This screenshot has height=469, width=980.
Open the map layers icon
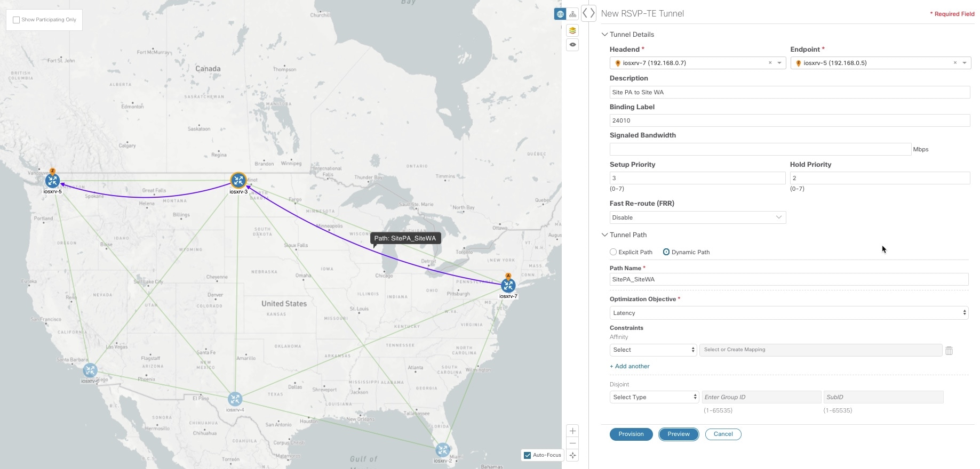pyautogui.click(x=572, y=30)
